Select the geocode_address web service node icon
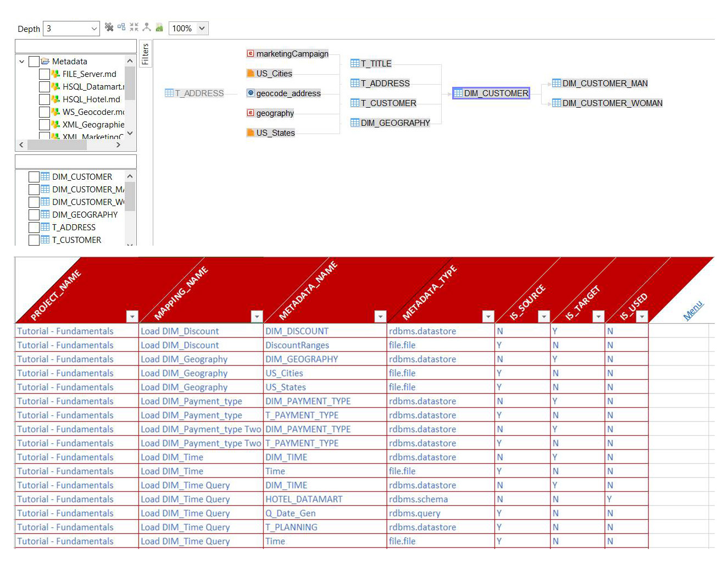The width and height of the screenshot is (728, 588). coord(251,93)
